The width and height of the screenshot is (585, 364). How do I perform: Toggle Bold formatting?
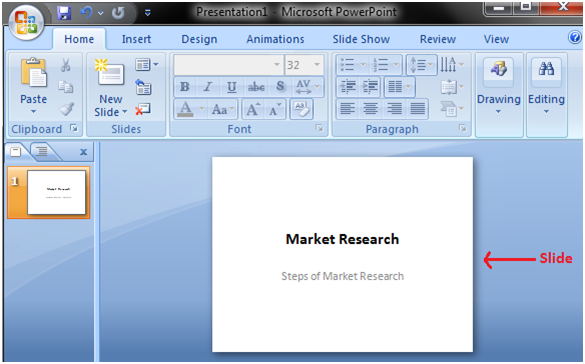click(x=184, y=87)
